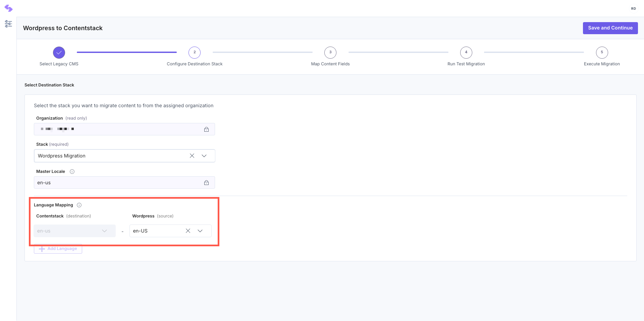Click the Select Destination Stack heading

(x=49, y=85)
